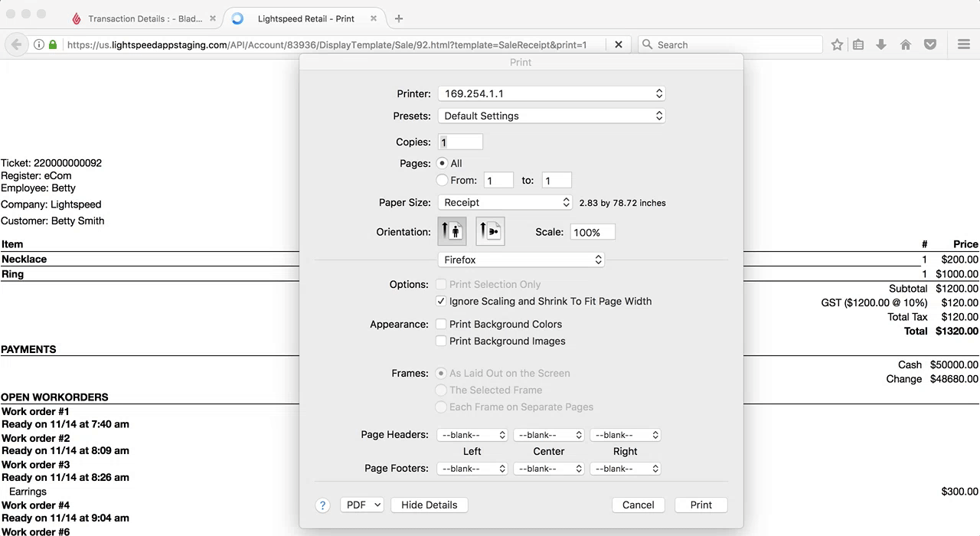Click 'Work order #3' text

click(36, 464)
